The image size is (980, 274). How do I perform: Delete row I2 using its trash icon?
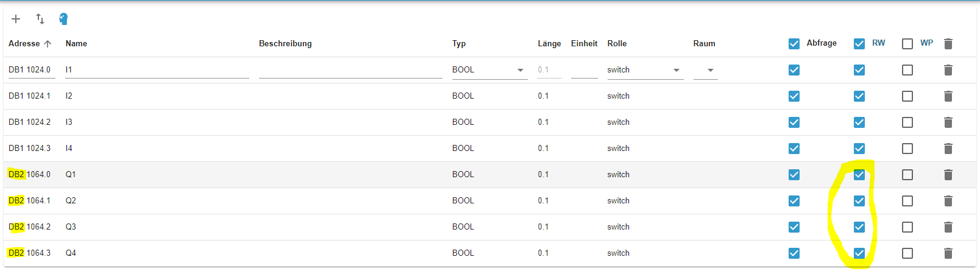(x=948, y=96)
